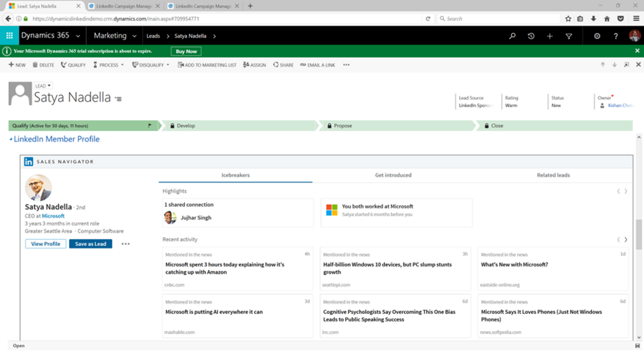Click ASSIGN command
The width and height of the screenshot is (644, 351).
click(x=255, y=65)
